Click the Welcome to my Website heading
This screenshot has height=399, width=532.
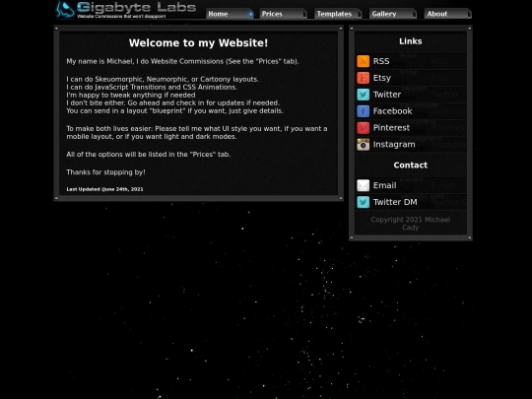[198, 42]
